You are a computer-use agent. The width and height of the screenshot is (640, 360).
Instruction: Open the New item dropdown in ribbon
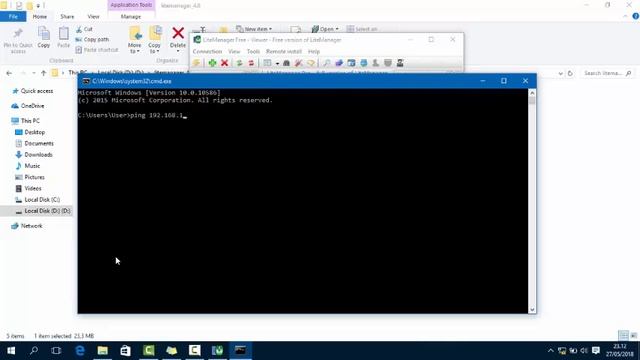tap(254, 29)
